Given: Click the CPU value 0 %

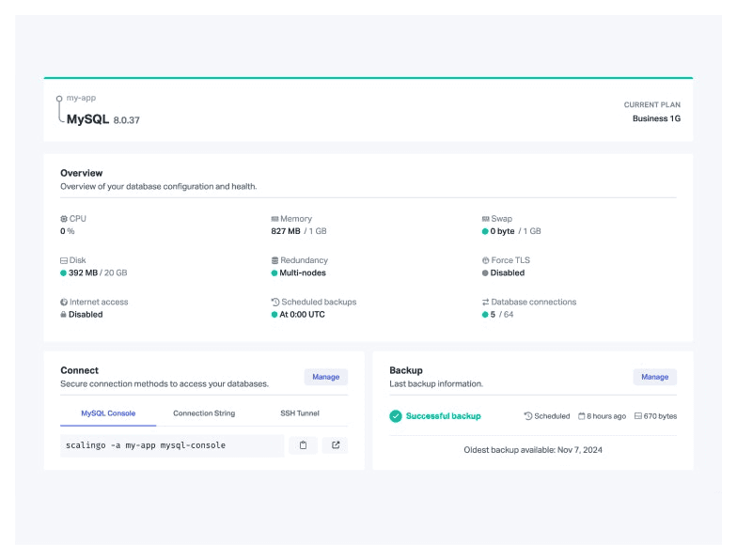Looking at the screenshot, I should 68,231.
